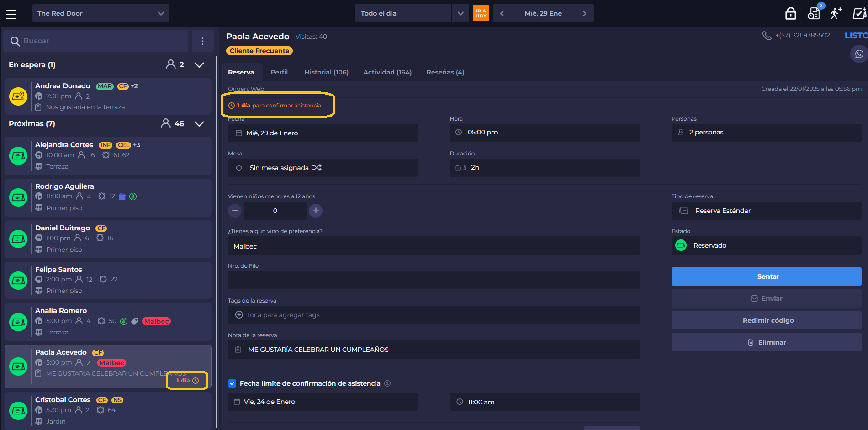Switch to the Perfil tab
Image resolution: width=868 pixels, height=430 pixels.
tap(279, 72)
